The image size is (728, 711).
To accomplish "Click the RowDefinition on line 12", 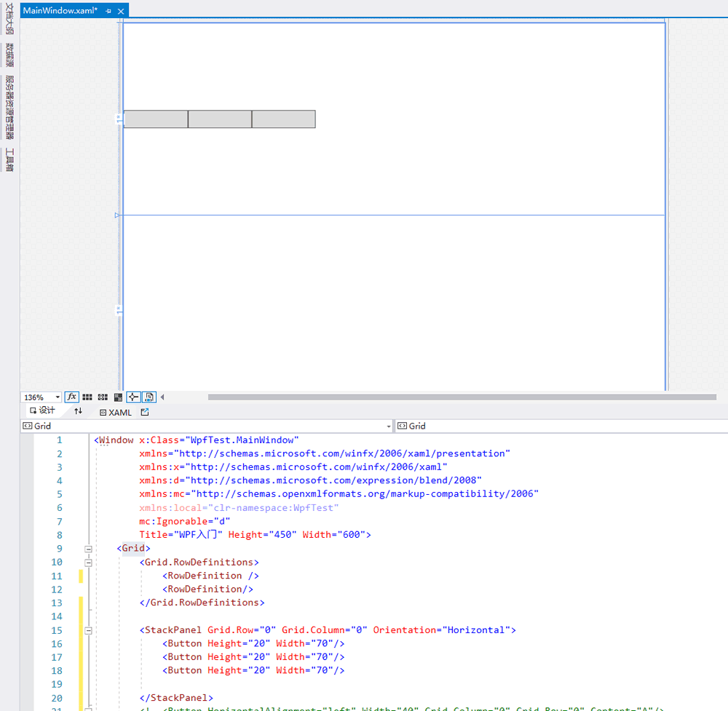I will (208, 589).
